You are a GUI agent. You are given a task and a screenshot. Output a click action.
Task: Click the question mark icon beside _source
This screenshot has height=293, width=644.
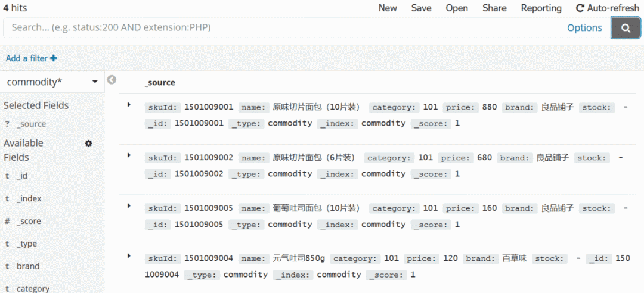(x=7, y=124)
